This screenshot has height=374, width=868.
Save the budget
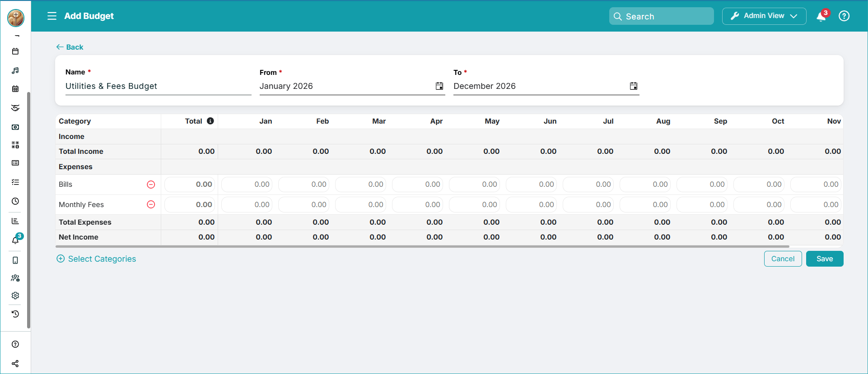click(x=825, y=259)
